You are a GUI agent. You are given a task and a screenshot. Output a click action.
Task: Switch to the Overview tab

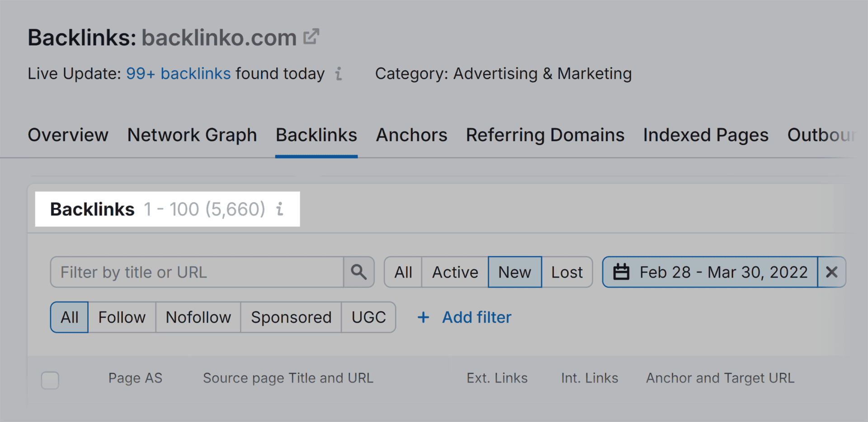(x=68, y=135)
